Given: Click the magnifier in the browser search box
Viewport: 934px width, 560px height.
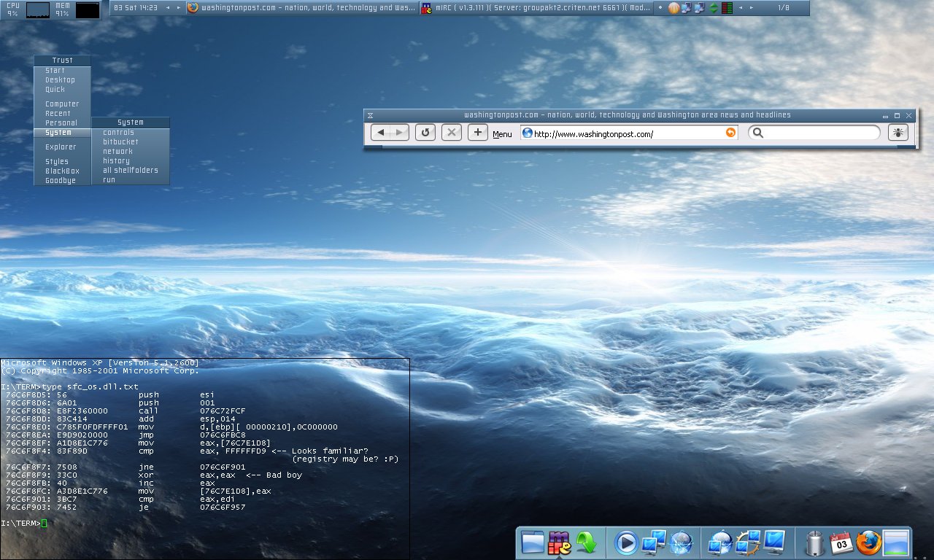Looking at the screenshot, I should coord(757,133).
